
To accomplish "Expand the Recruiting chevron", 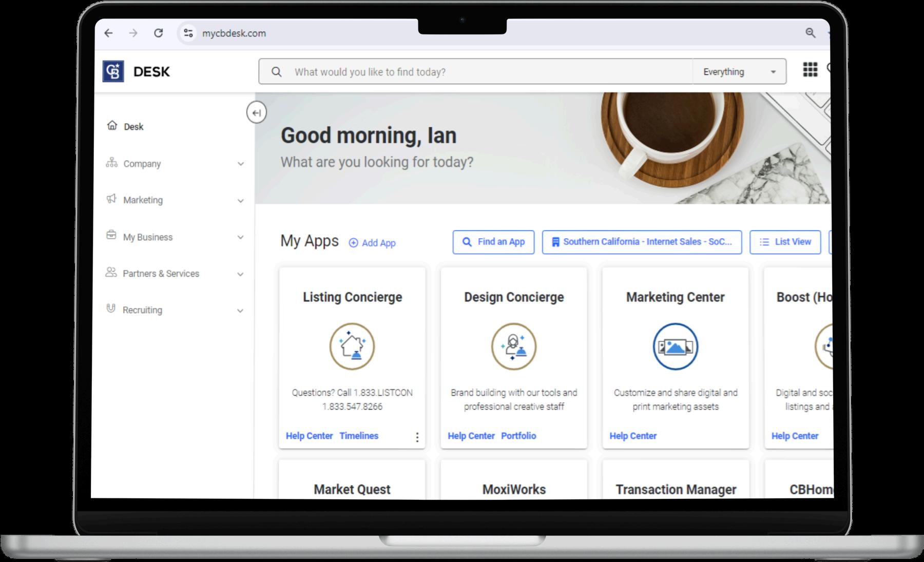I will pyautogui.click(x=240, y=311).
